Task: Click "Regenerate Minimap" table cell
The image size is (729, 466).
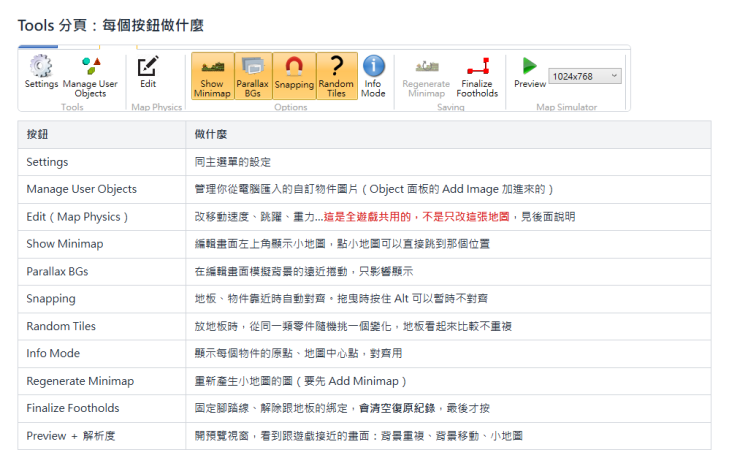Action: click(102, 381)
